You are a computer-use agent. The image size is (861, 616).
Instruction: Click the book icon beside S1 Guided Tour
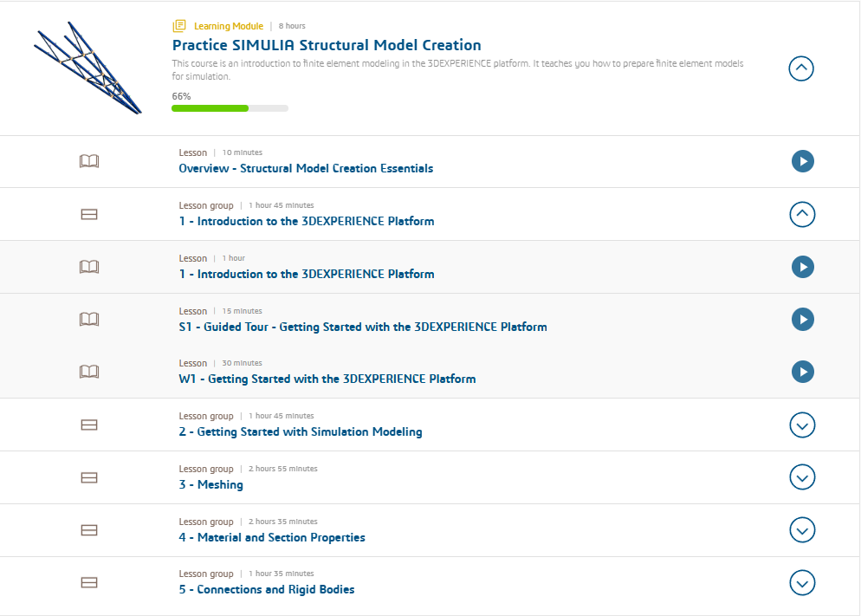89,319
